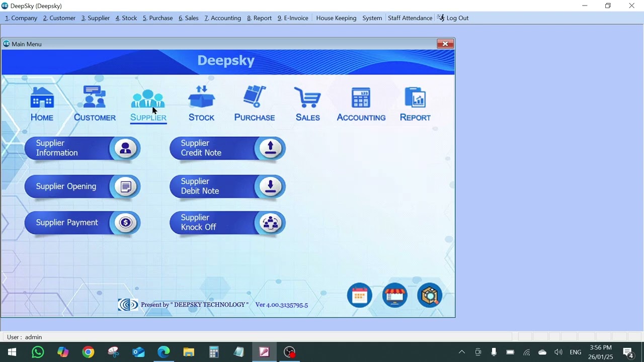
Task: Open Notepad app from taskbar
Action: 239,352
